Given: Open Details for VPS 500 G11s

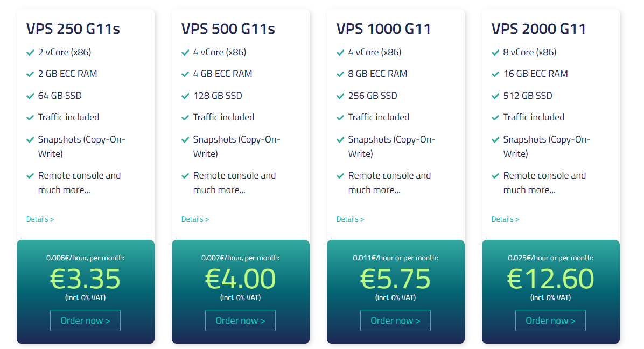Looking at the screenshot, I should (195, 219).
